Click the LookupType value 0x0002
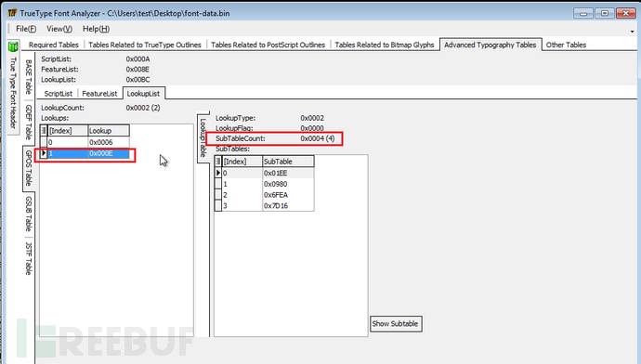The height and width of the screenshot is (364, 641). [312, 118]
